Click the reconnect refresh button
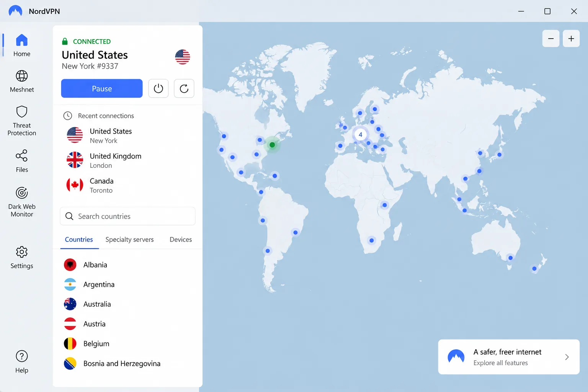Viewport: 588px width, 392px height. coord(184,88)
